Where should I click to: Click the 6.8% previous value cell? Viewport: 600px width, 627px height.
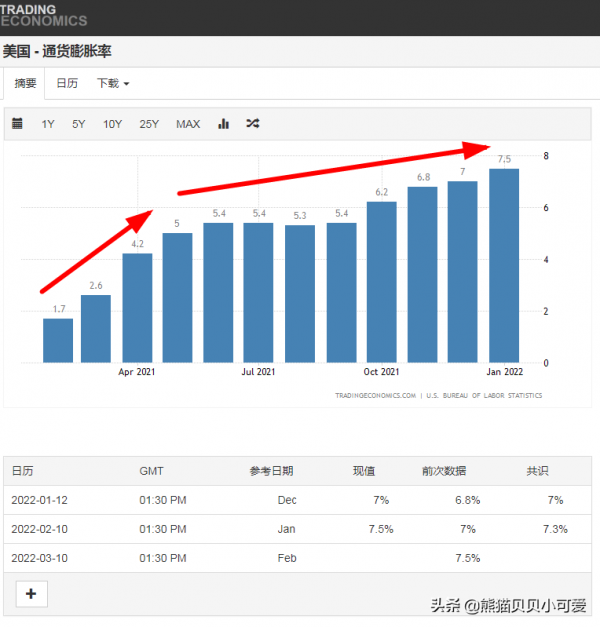point(468,500)
